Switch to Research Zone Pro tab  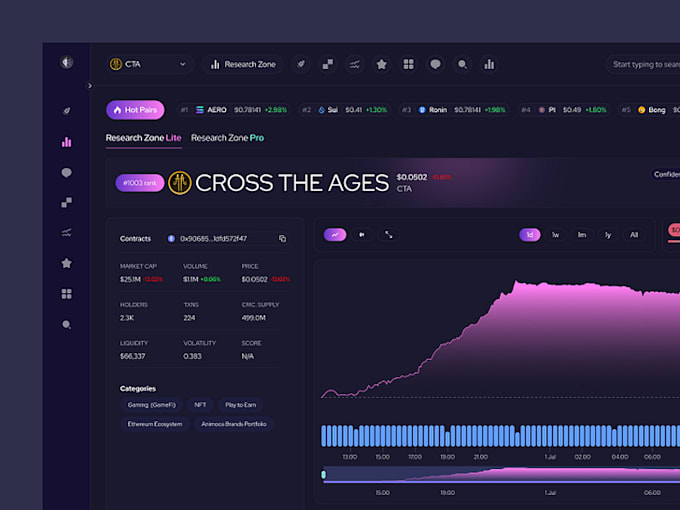click(x=227, y=138)
